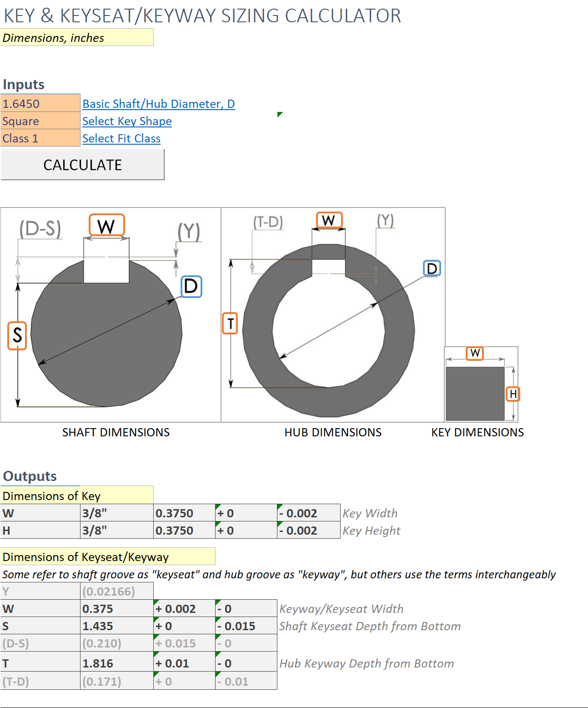Click the page title KEY & KEYSEAT/KEYWAY SIZING CALCULATOR
Screen dimensions: 588x708
[202, 15]
